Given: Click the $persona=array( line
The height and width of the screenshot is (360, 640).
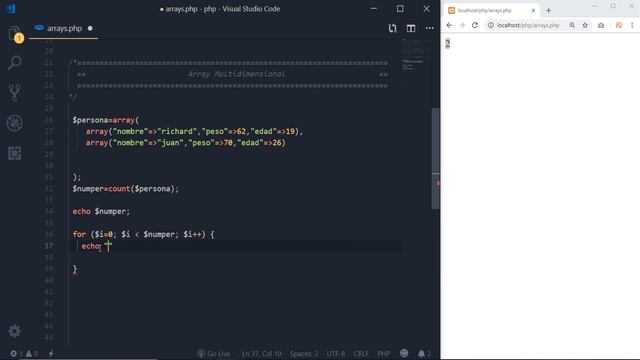Looking at the screenshot, I should pyautogui.click(x=106, y=120).
